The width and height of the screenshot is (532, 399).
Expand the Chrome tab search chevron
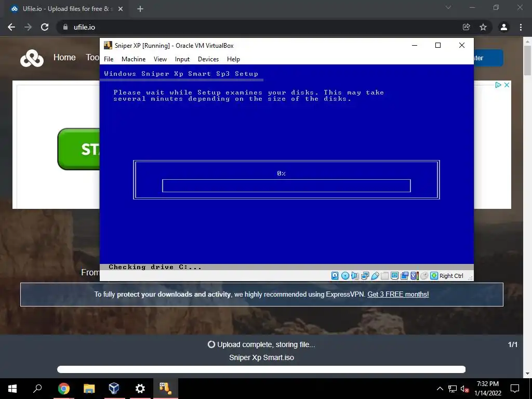click(x=448, y=7)
